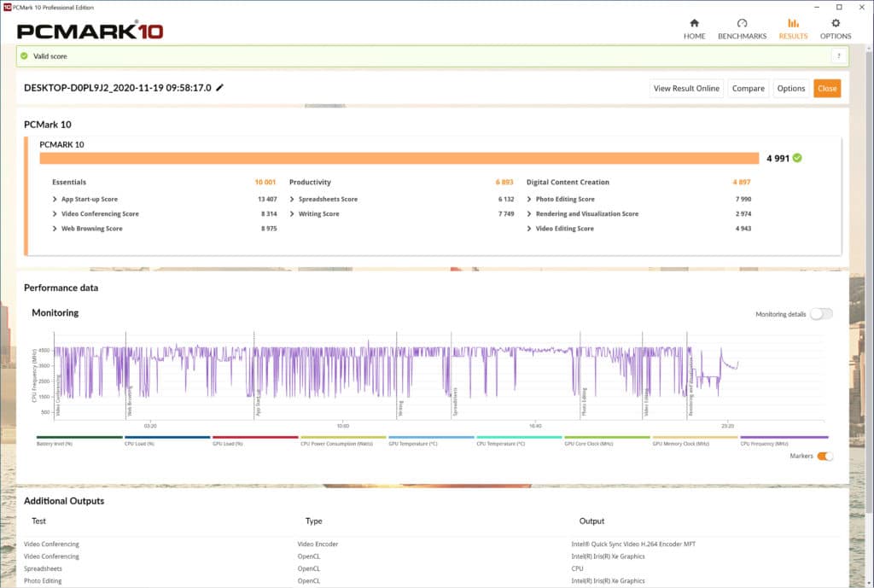Click the pencil icon to rename result
Viewport: 874px width, 588px height.
(x=219, y=88)
